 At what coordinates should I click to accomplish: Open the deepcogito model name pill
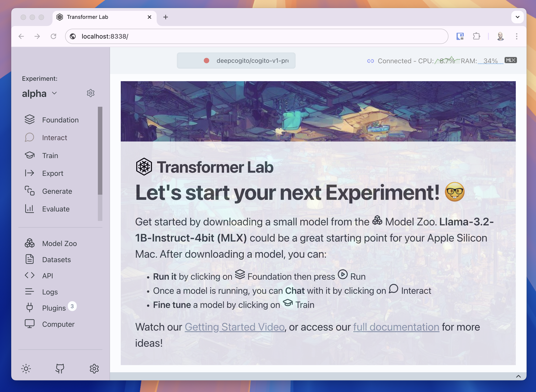[x=253, y=61]
